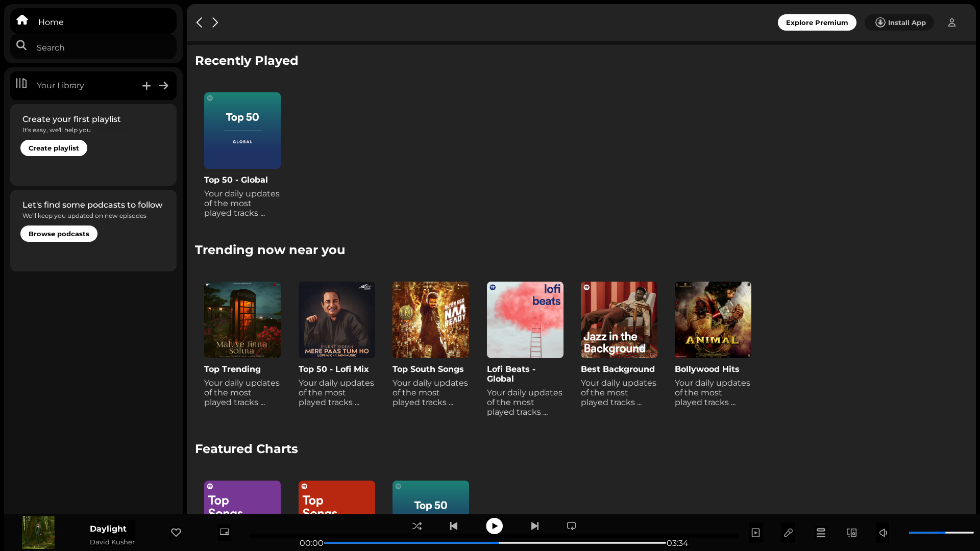Click Bollywood Hits title

(x=707, y=369)
